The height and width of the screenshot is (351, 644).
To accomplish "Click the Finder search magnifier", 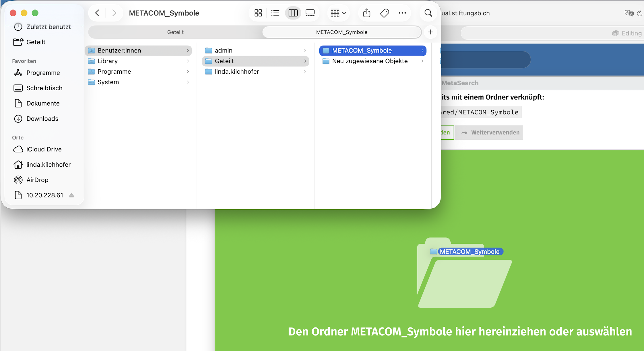I will coord(428,13).
